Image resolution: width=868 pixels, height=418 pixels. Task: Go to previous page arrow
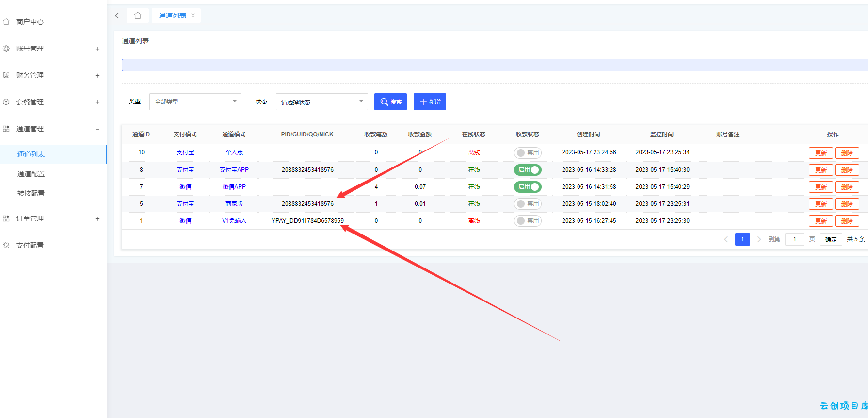(x=726, y=239)
